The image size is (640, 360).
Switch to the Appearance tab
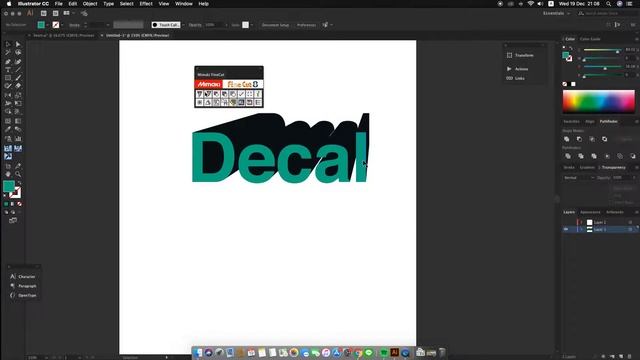590,212
